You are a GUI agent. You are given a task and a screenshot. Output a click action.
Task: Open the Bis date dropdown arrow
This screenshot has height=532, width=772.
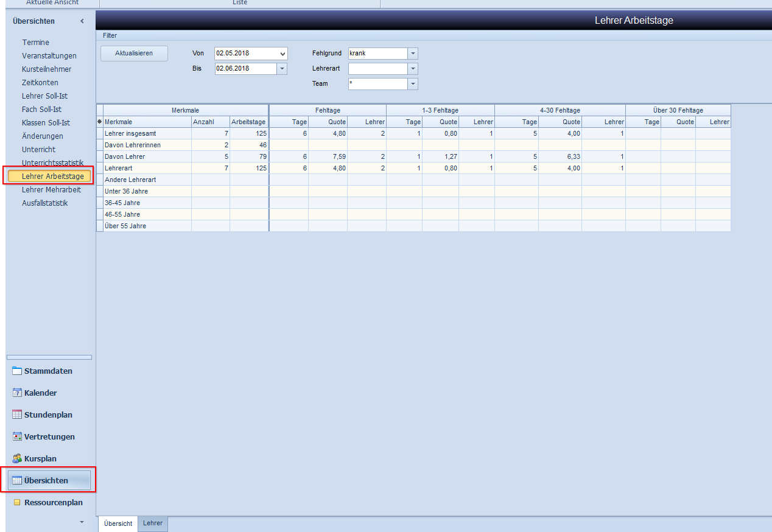pos(282,69)
